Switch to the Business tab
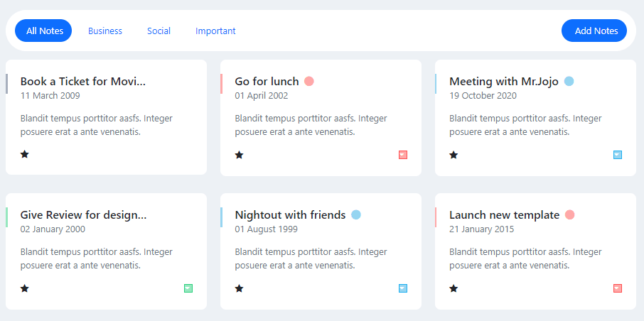Viewport: 644px width, 321px height. pyautogui.click(x=105, y=31)
